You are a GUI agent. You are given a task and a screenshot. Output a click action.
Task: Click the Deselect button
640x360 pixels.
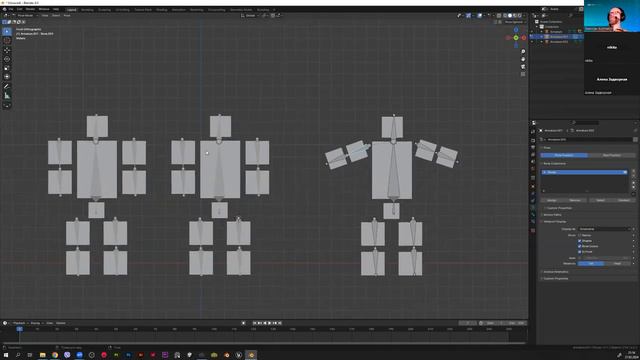point(624,200)
